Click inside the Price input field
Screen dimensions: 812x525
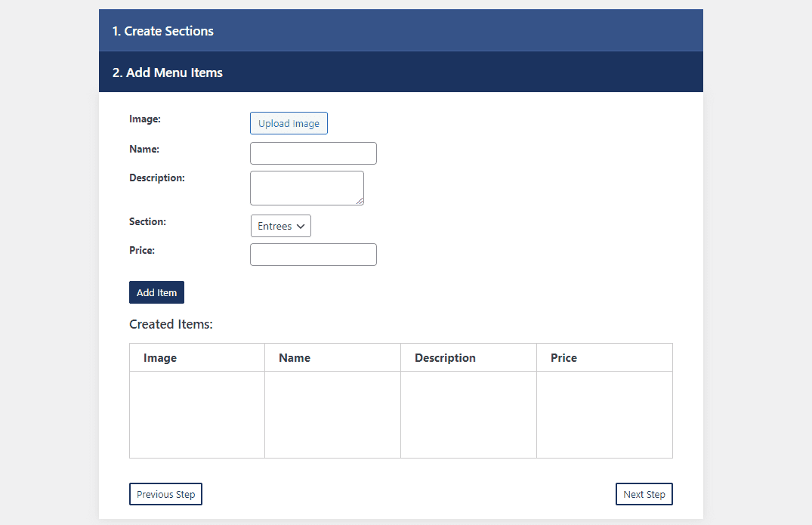[313, 255]
